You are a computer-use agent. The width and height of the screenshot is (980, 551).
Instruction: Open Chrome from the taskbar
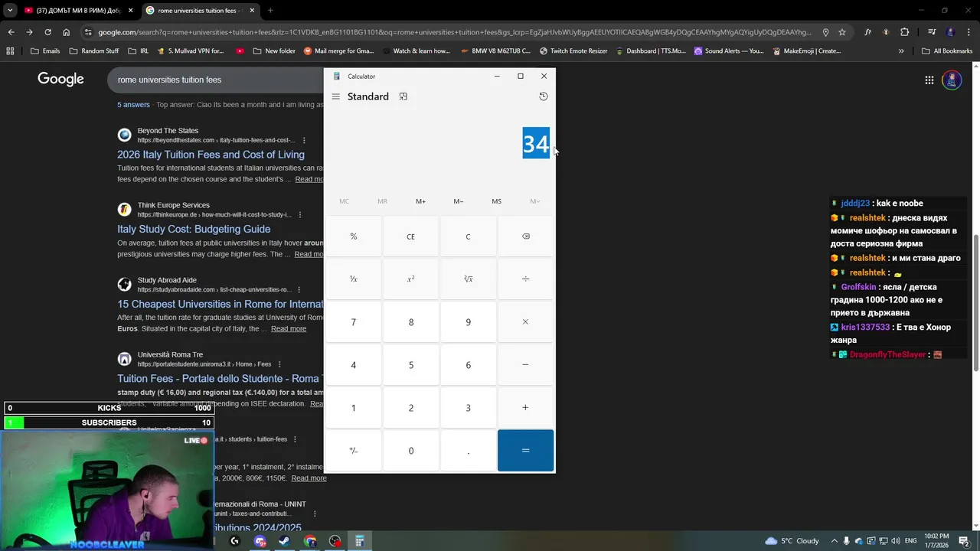click(x=309, y=541)
